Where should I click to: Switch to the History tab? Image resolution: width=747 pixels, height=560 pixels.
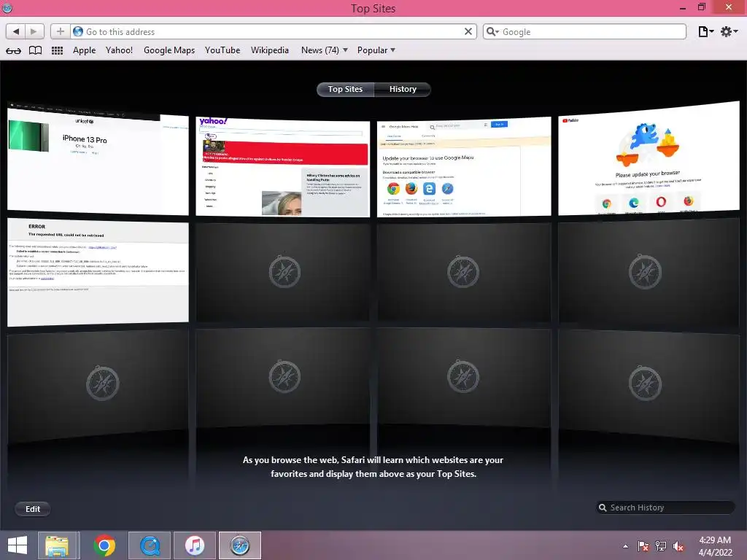pos(403,89)
